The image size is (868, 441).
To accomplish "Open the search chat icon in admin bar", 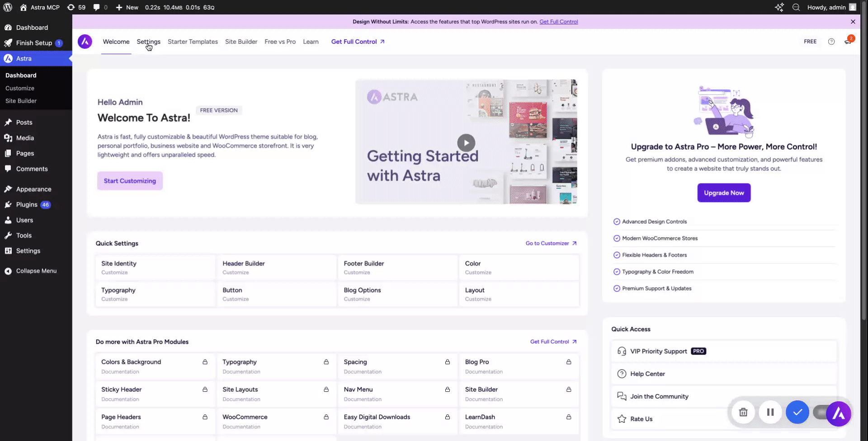I will pos(796,7).
